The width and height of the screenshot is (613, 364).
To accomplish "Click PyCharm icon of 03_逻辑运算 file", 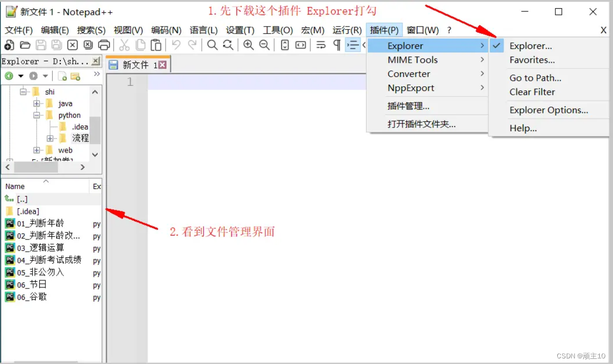I will point(10,248).
